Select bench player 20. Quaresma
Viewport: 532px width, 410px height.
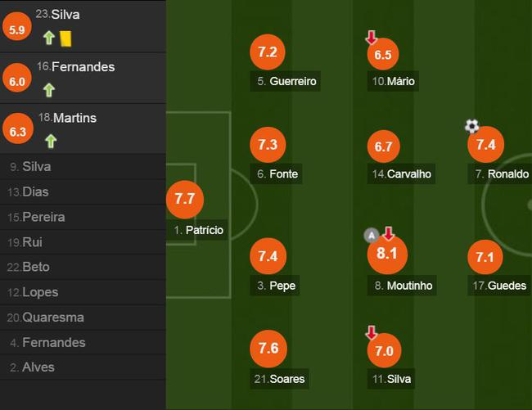click(46, 318)
